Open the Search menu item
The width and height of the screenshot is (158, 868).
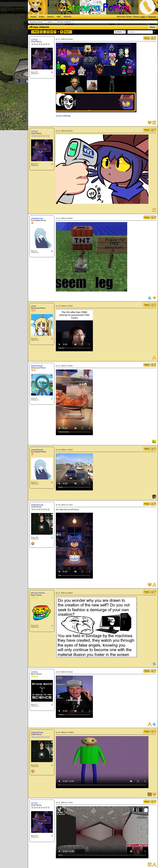pos(50,16)
